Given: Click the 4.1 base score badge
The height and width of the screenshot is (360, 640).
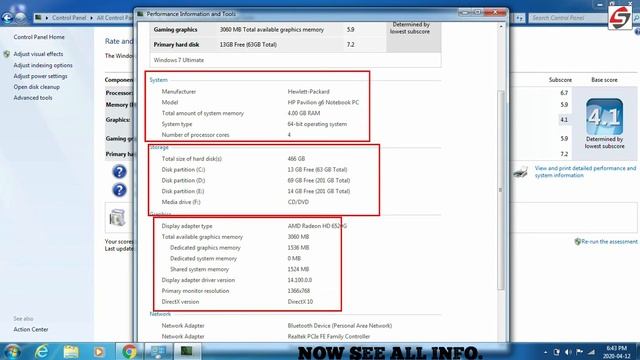Looking at the screenshot, I should coord(604,117).
